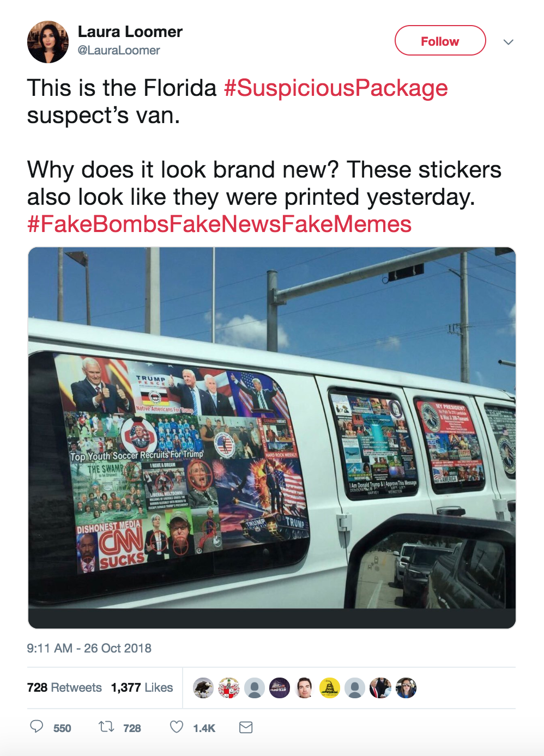Click the yellow Gadsden flag avatar

click(x=330, y=688)
